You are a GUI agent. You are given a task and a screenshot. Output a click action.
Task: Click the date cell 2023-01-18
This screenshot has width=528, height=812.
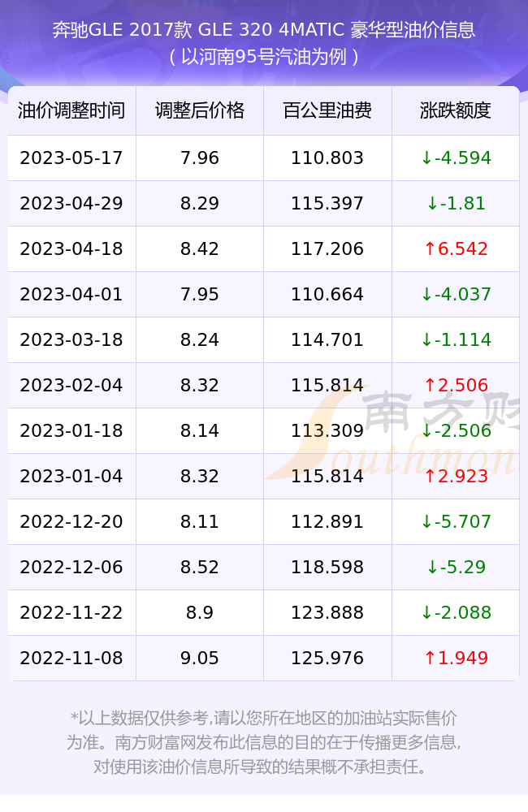click(71, 431)
